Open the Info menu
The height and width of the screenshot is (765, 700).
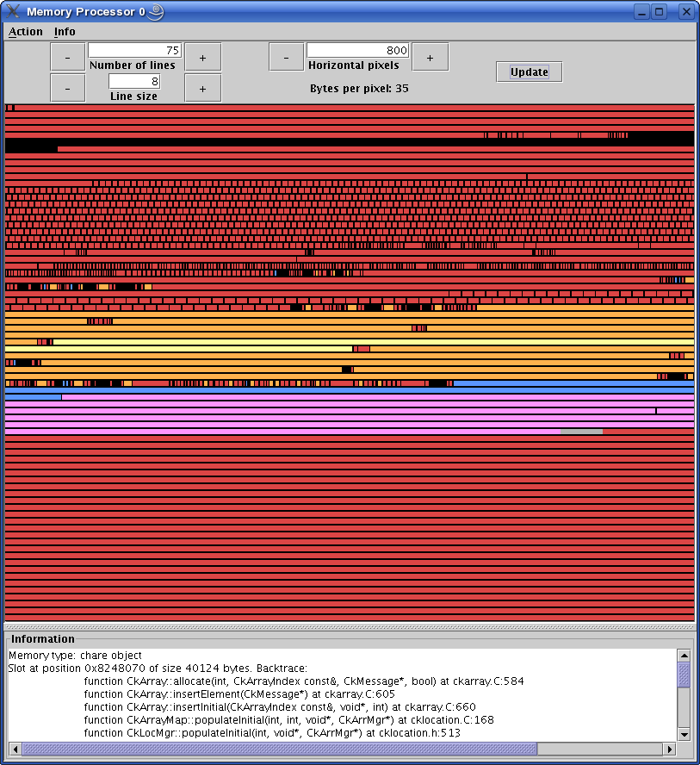pos(65,32)
